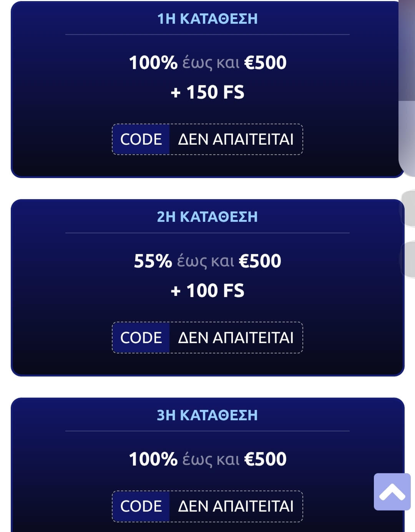The image size is (415, 532).
Task: Click the scroll-to-top arrow button
Action: (392, 492)
